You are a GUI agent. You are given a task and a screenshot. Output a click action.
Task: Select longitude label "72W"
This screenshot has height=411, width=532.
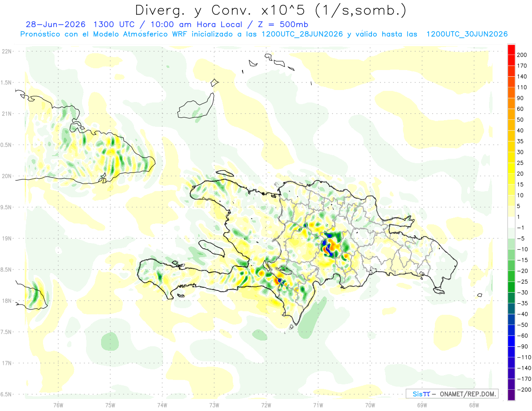click(266, 405)
